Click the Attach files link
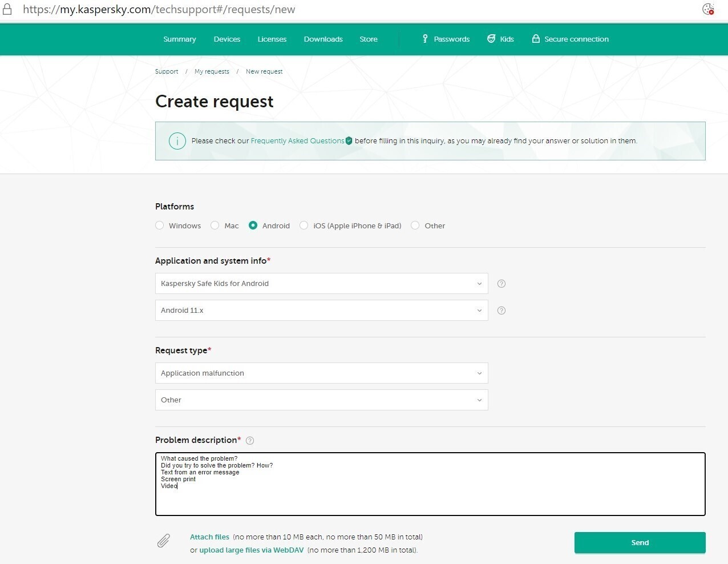728x564 pixels. click(209, 537)
